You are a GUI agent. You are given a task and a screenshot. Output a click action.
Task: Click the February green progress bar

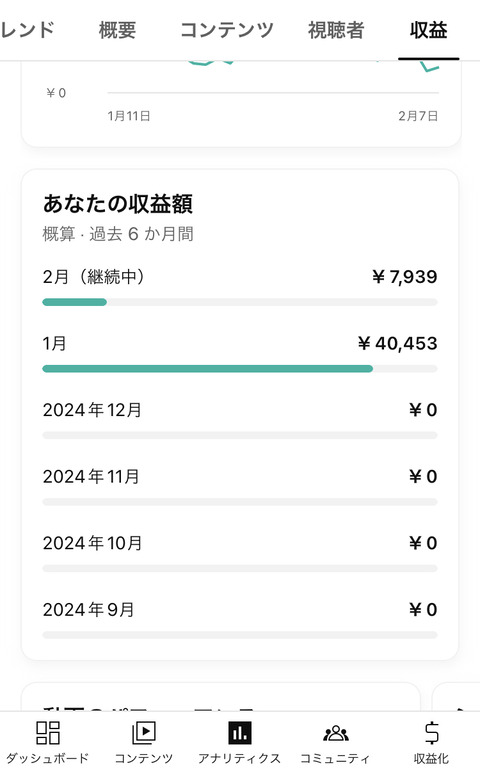(74, 302)
